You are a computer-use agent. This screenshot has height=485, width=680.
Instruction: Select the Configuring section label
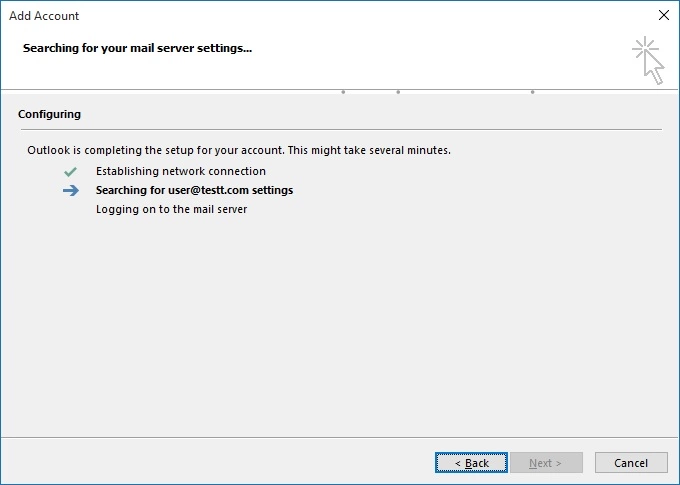pyautogui.click(x=49, y=115)
